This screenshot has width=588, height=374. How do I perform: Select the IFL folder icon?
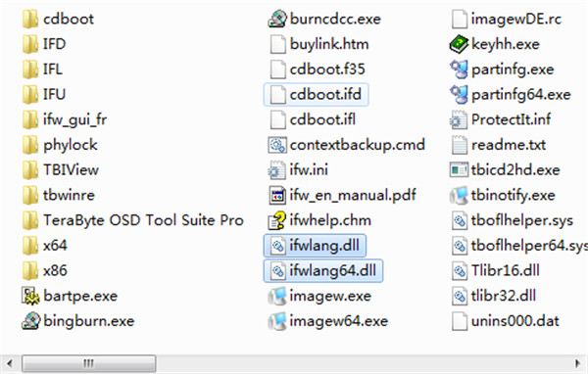30,69
